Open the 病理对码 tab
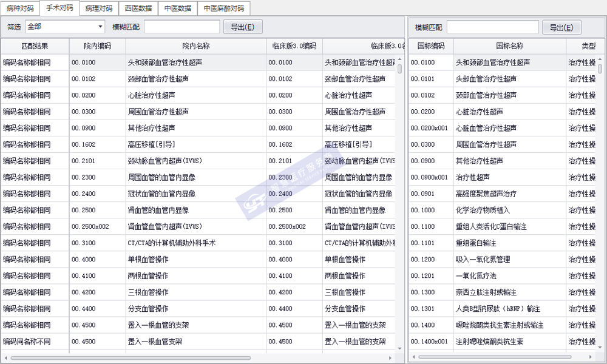This screenshot has width=607, height=364. (x=98, y=8)
